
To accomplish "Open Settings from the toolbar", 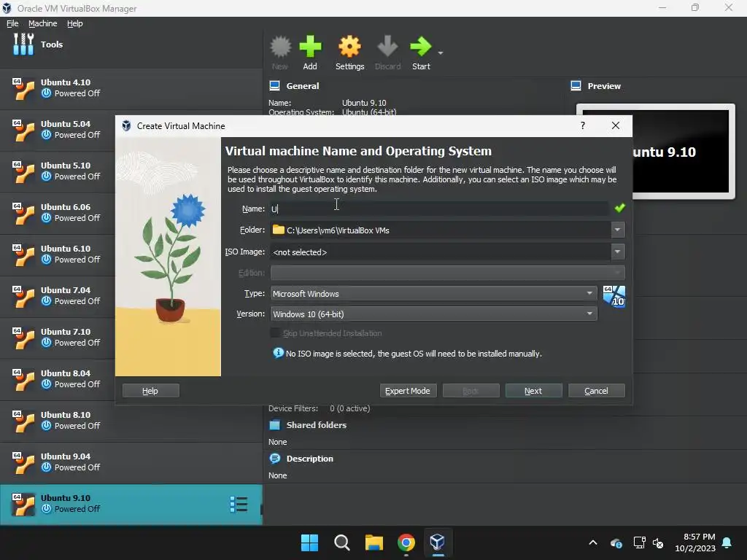I will coord(349,52).
